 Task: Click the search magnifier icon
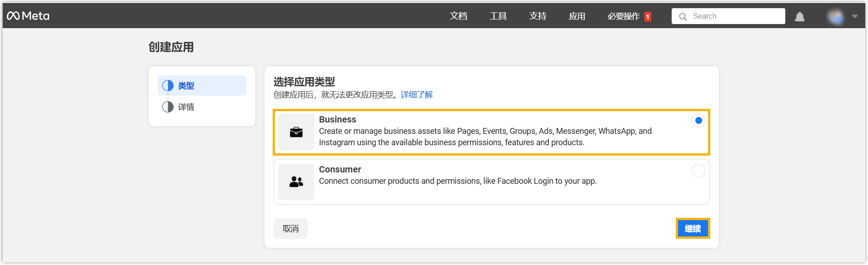click(x=683, y=17)
